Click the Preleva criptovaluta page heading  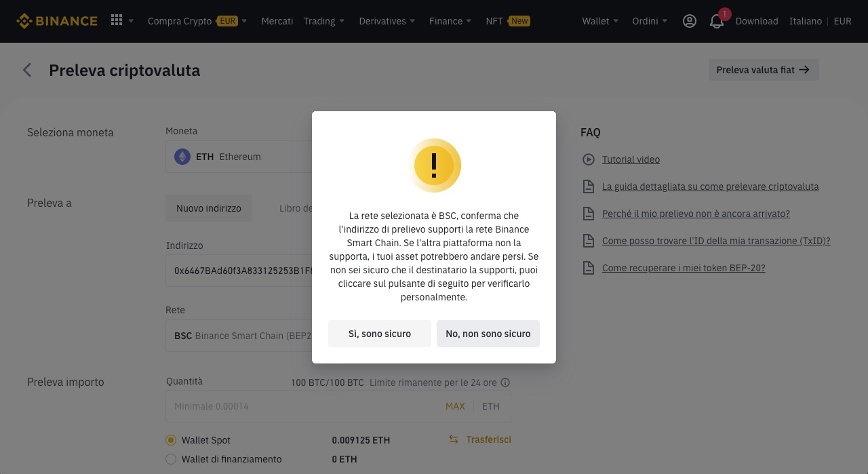125,71
